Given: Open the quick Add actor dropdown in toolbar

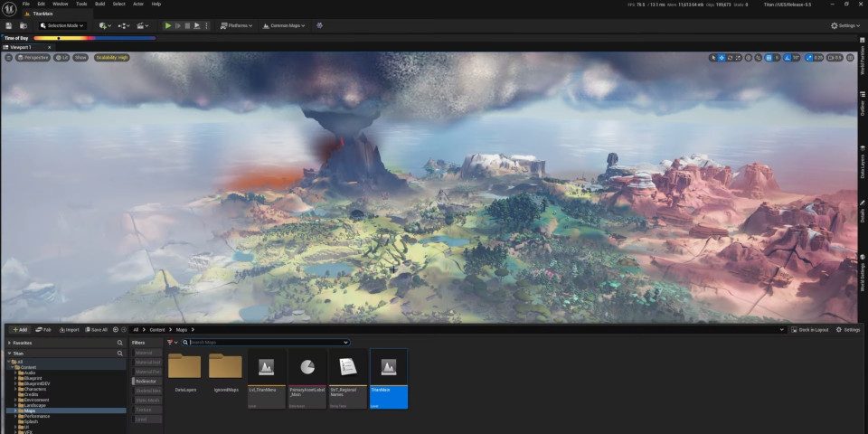Looking at the screenshot, I should click(x=105, y=25).
